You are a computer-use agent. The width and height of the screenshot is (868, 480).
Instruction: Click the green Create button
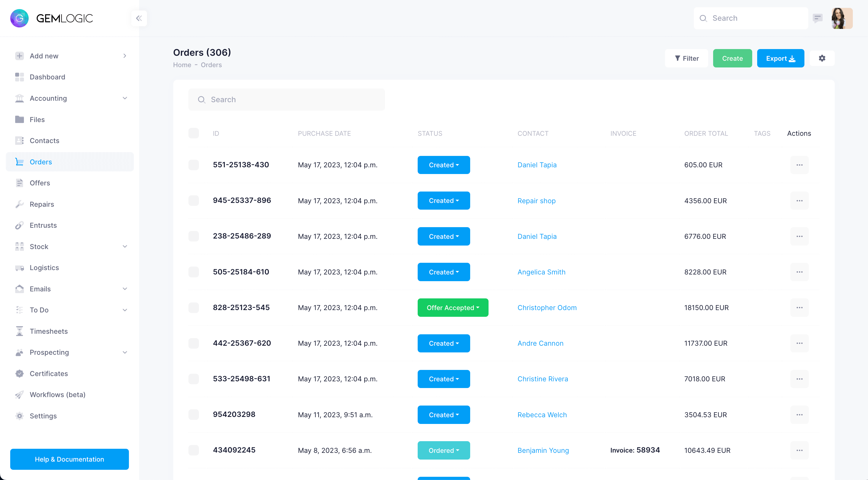click(x=732, y=58)
